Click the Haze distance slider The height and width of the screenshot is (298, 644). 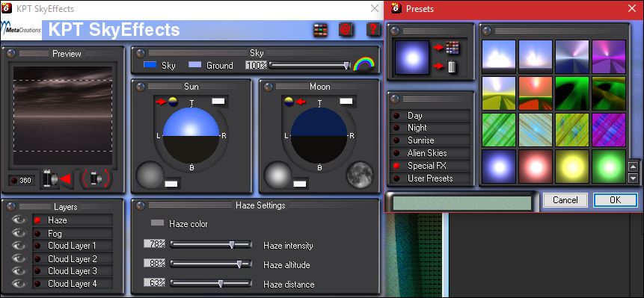tap(211, 283)
